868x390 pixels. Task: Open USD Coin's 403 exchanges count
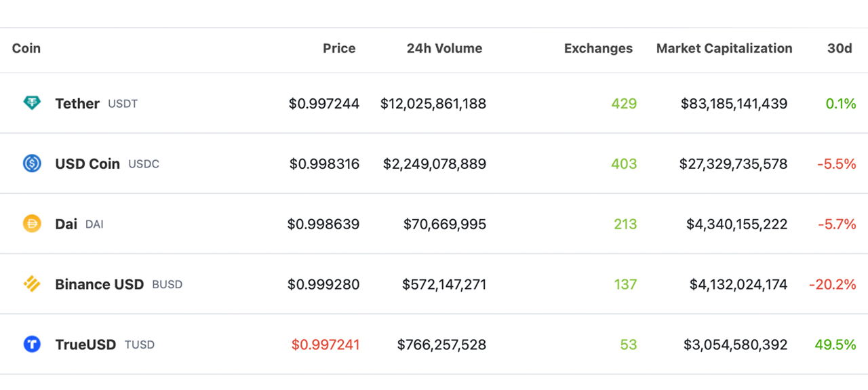point(625,164)
